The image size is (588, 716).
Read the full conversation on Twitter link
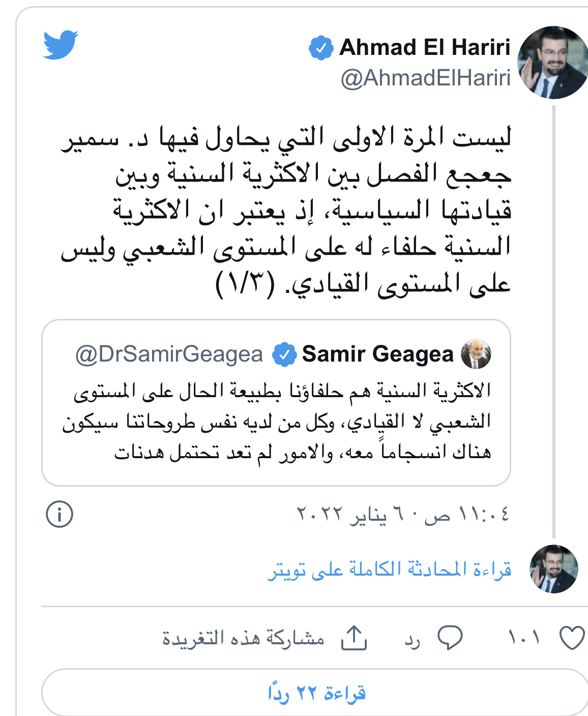coord(389,570)
